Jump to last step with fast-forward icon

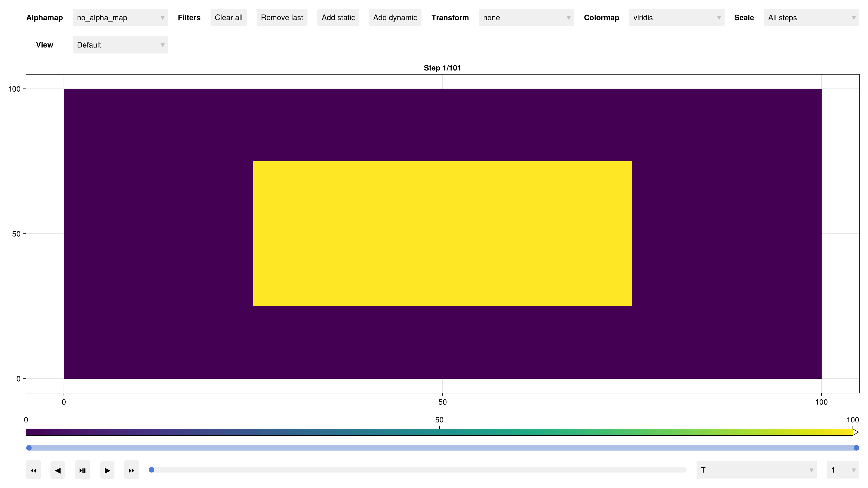coord(131,470)
